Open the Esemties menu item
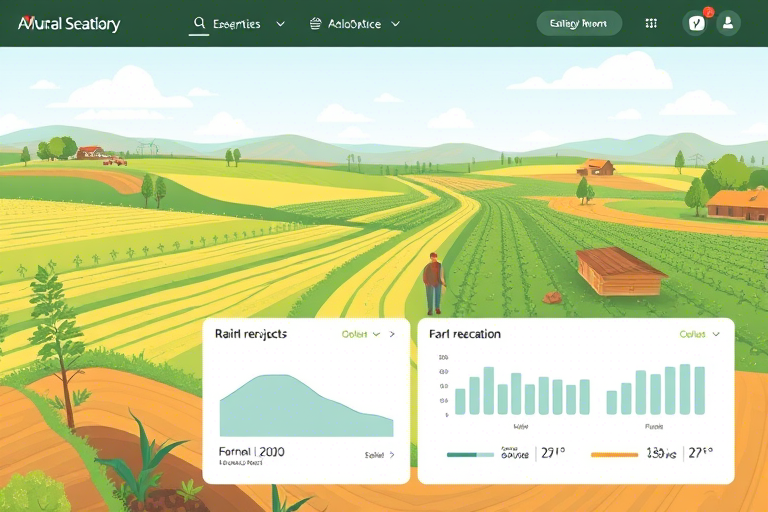The image size is (768, 512). click(x=237, y=24)
